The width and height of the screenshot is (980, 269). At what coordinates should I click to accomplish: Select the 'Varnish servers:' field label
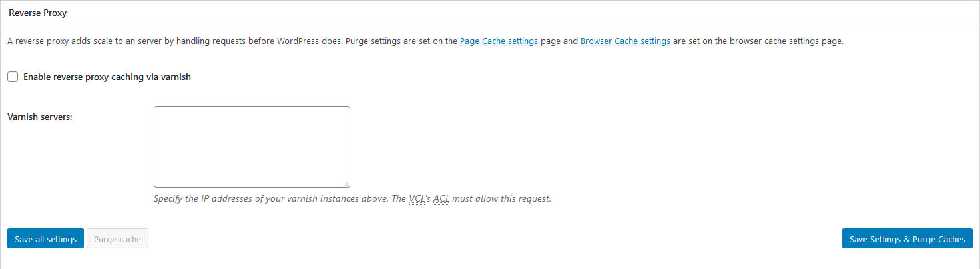click(x=40, y=117)
